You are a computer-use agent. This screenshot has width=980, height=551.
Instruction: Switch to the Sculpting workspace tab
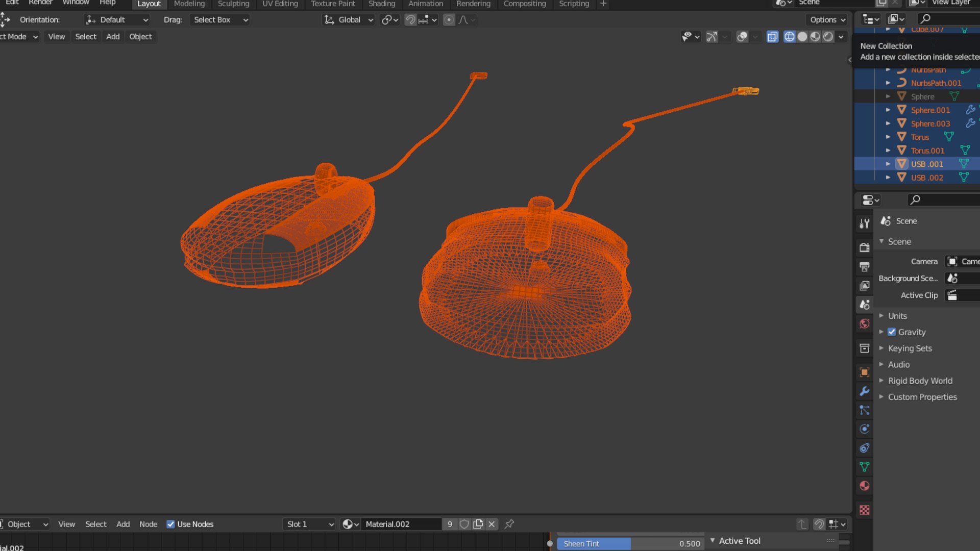(233, 4)
